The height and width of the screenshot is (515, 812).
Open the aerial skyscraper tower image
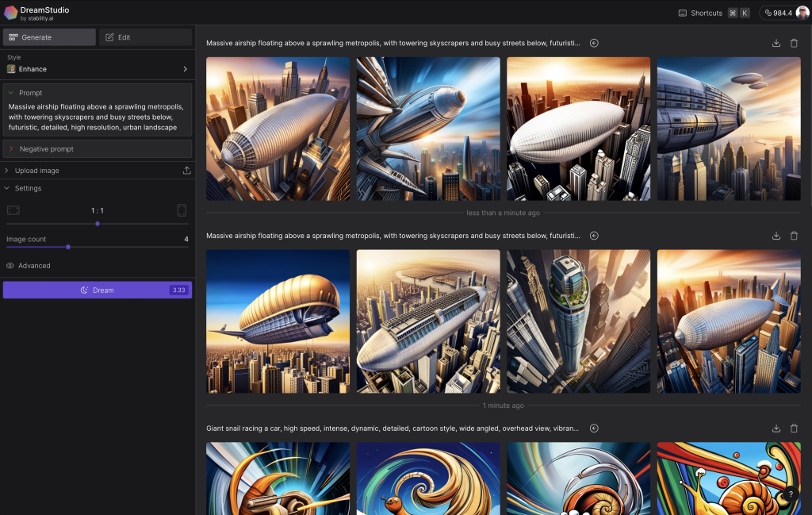(x=578, y=321)
